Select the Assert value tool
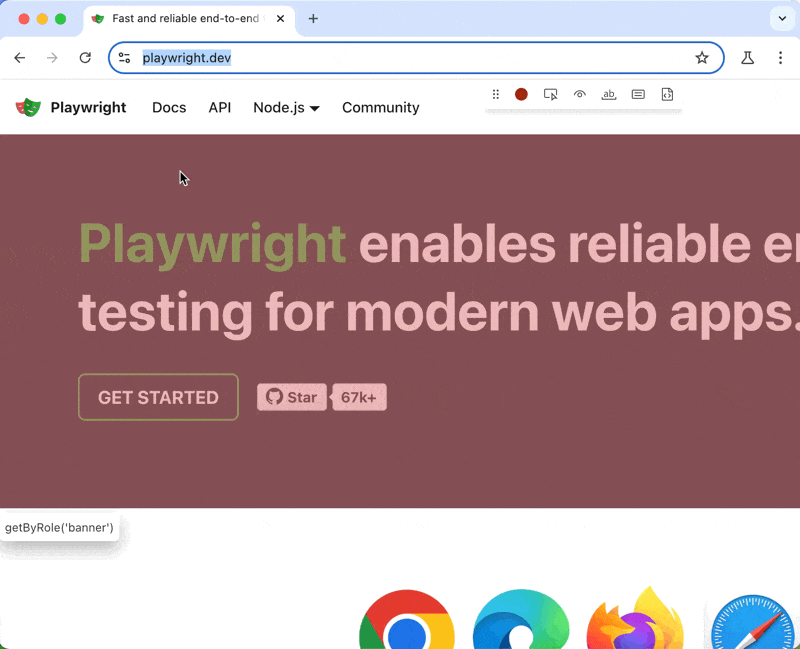This screenshot has height=649, width=800. coord(638,94)
